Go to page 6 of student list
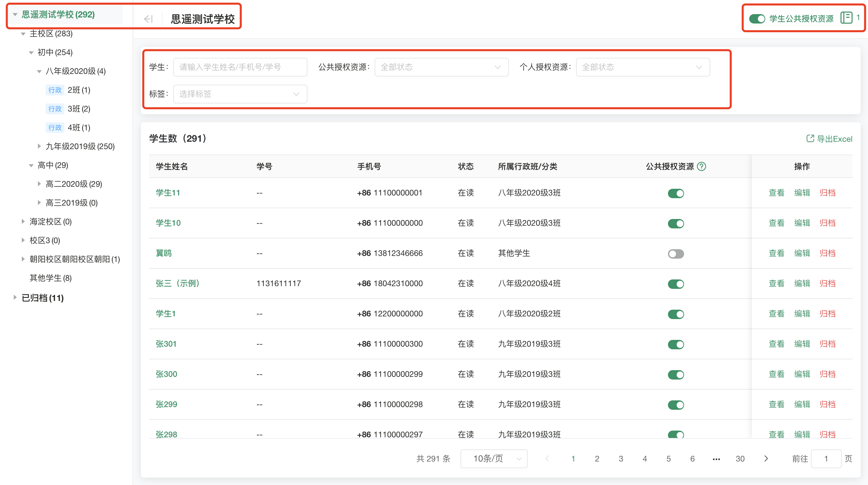Viewport: 868px width, 485px height. click(692, 459)
